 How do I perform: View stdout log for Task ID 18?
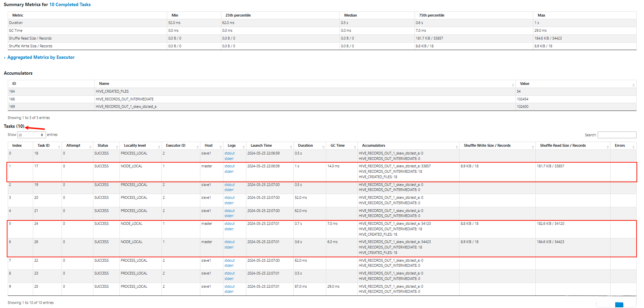coord(229,153)
